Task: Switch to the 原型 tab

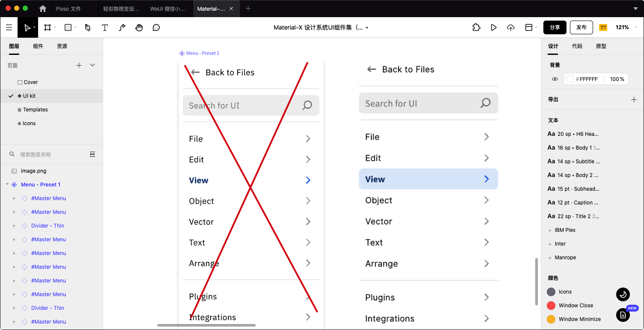Action: [x=601, y=46]
